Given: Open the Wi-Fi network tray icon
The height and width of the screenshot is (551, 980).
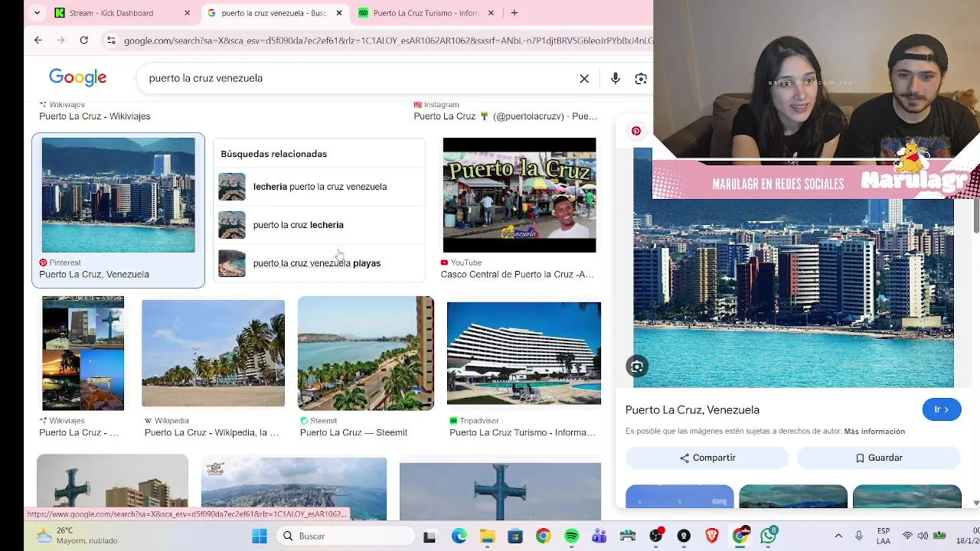Looking at the screenshot, I should coord(907,536).
